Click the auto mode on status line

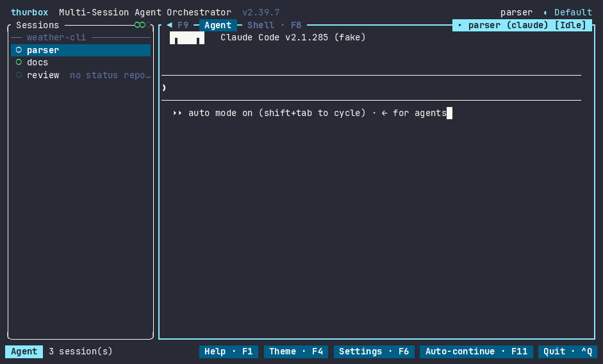pos(310,113)
